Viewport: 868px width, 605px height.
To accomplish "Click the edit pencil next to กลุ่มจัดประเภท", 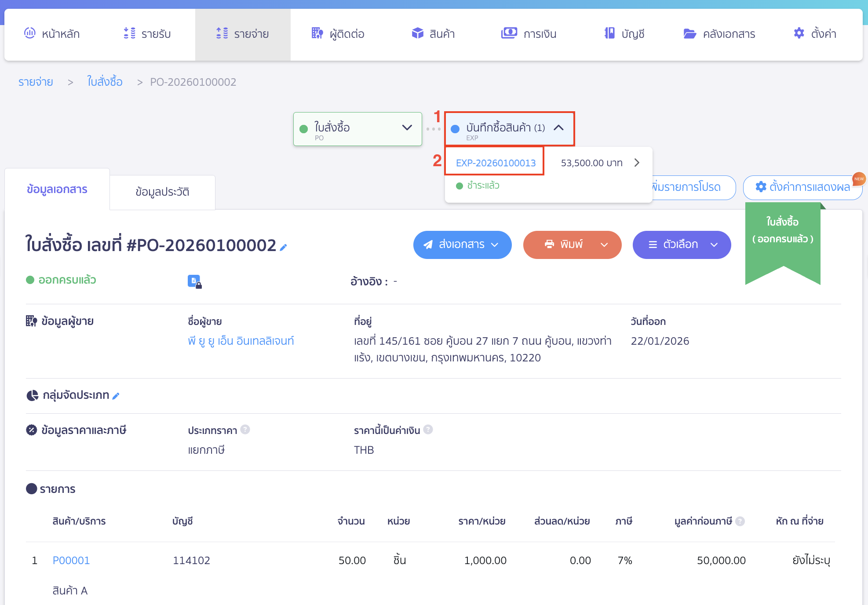I will (x=116, y=396).
